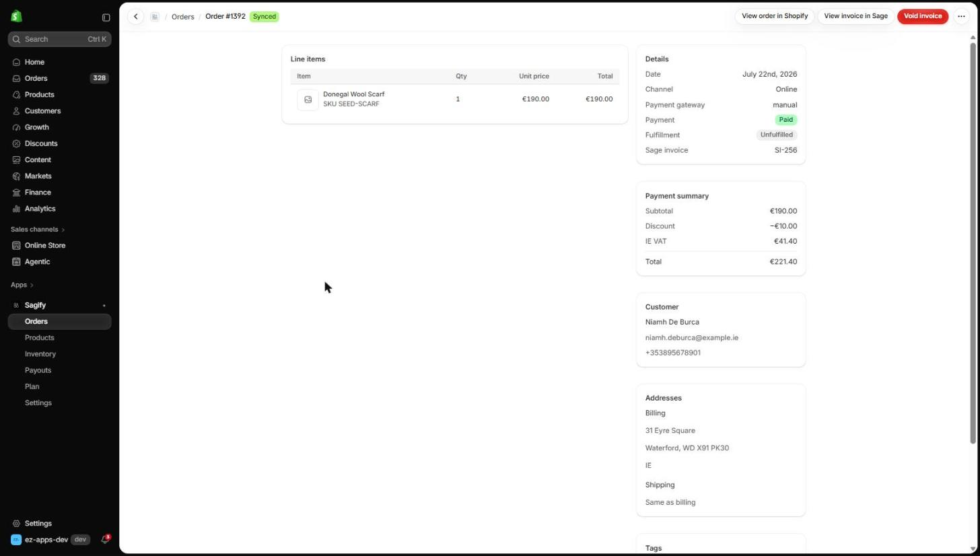Click the red Void invoice button
Viewport: 980px width, 556px height.
(922, 16)
